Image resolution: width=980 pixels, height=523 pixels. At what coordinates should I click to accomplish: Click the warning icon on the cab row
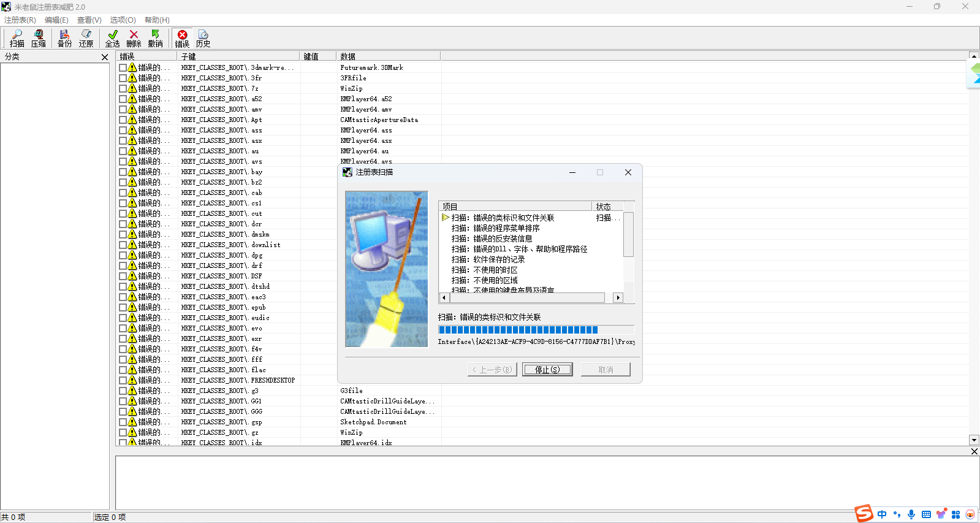132,193
